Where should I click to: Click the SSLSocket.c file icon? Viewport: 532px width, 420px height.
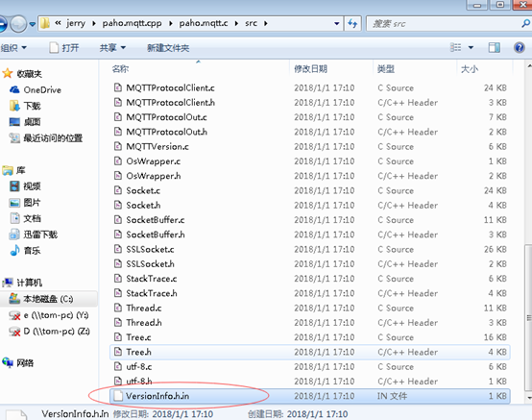point(118,249)
